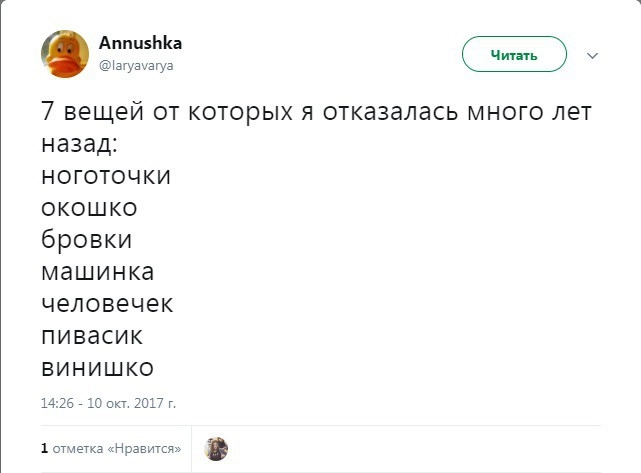Click the word окошко in the tweet
Screen dimensions: 641x473
[90, 208]
